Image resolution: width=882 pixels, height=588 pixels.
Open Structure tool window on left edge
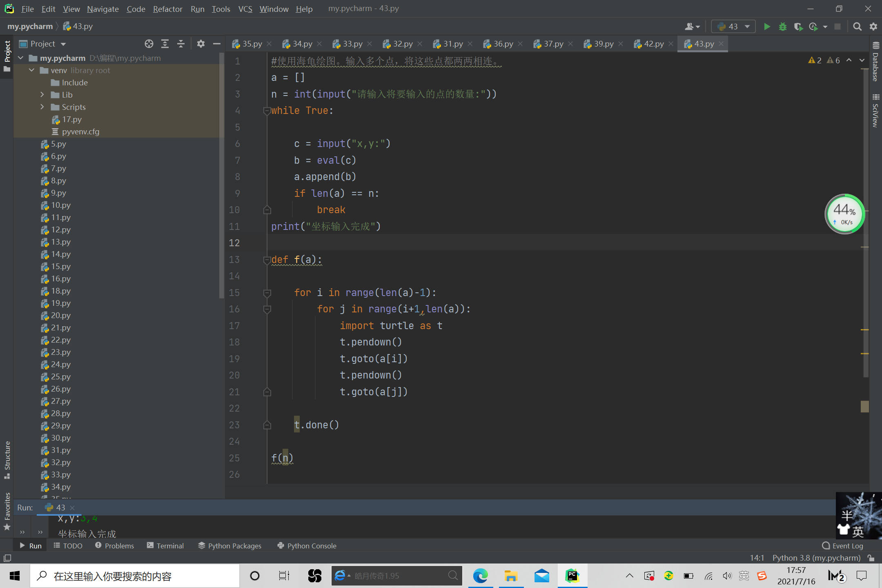(x=7, y=460)
